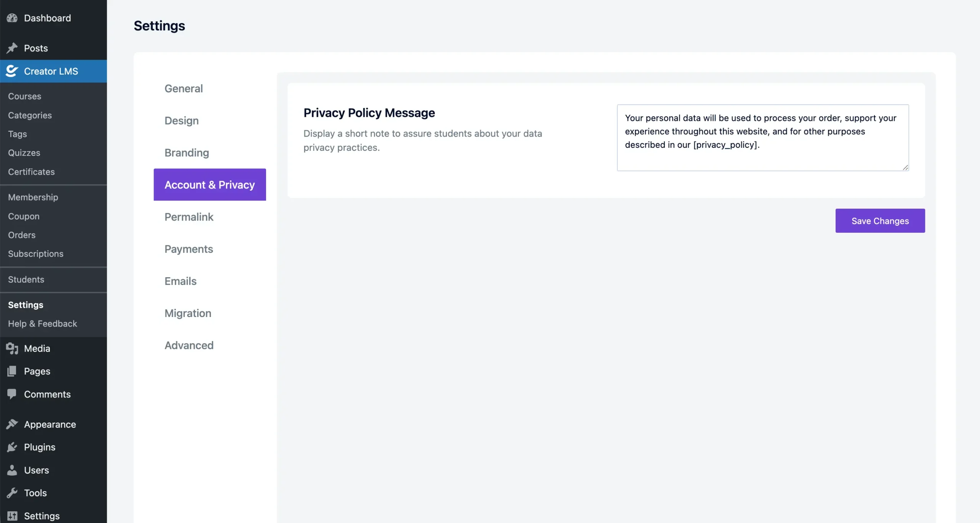This screenshot has width=980, height=523.
Task: Switch to the Advanced tab
Action: (189, 345)
